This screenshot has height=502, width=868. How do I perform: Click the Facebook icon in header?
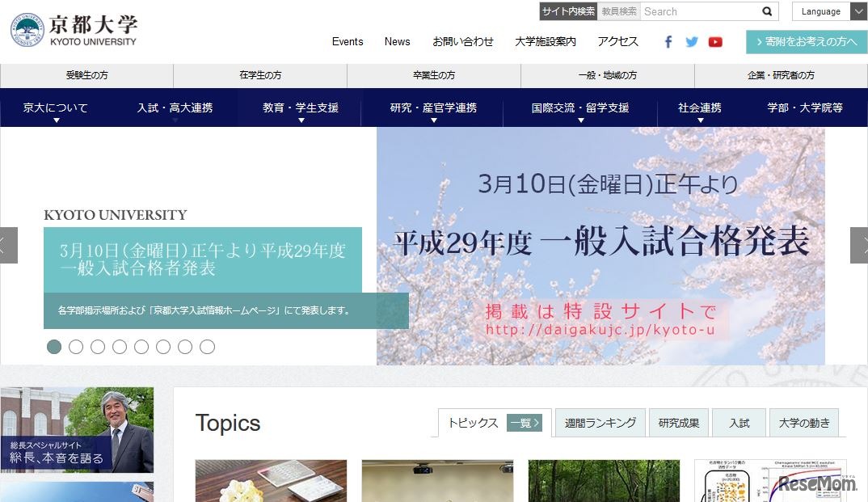point(668,42)
